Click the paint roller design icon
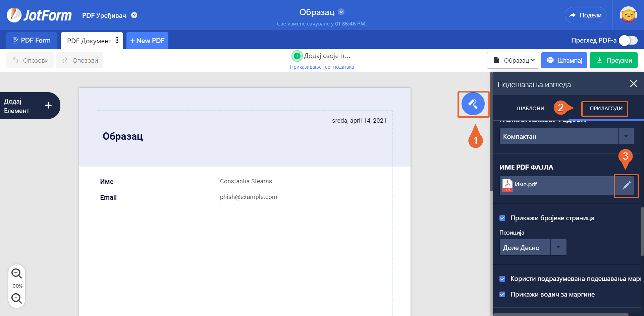Image resolution: width=644 pixels, height=316 pixels. (473, 104)
